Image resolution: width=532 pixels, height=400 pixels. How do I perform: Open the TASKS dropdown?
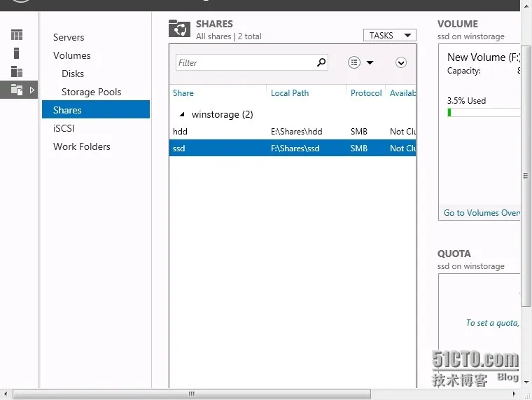[389, 35]
